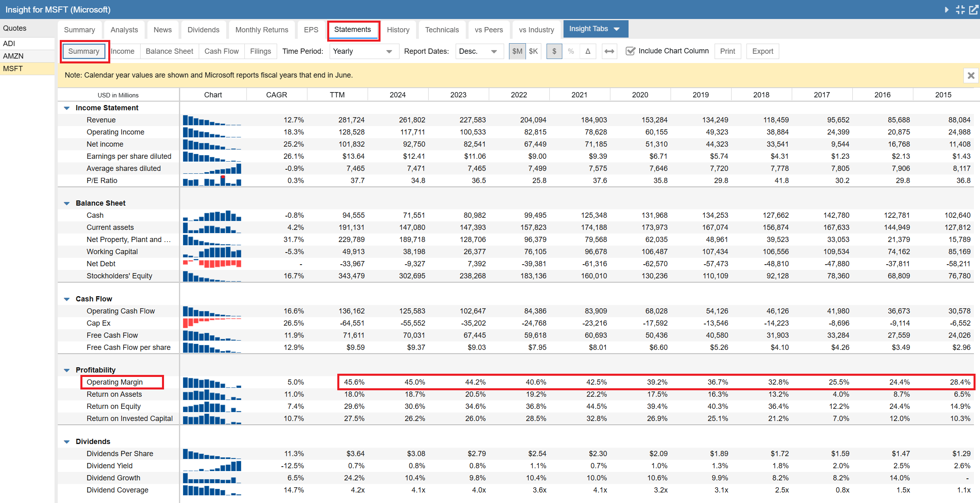Click the collapse window arrows icon
Image resolution: width=980 pixels, height=503 pixels.
click(x=960, y=10)
